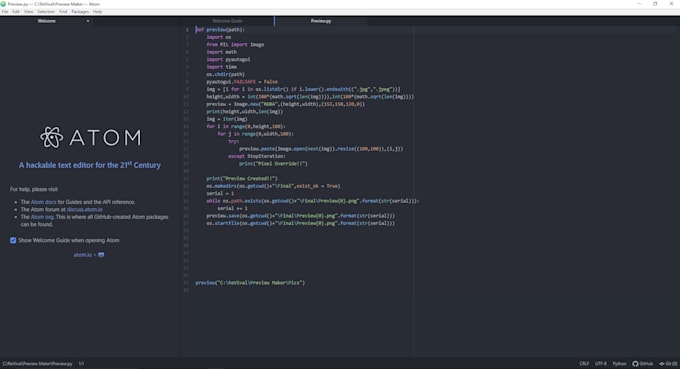Open the Atom docs link
The image size is (680, 369).
[x=43, y=202]
